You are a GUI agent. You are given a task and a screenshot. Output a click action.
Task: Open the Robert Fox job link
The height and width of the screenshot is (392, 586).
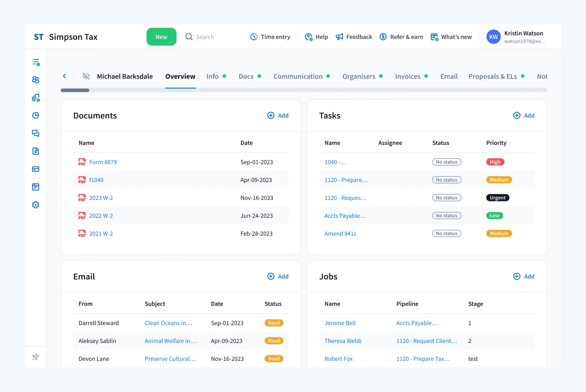[x=338, y=359]
